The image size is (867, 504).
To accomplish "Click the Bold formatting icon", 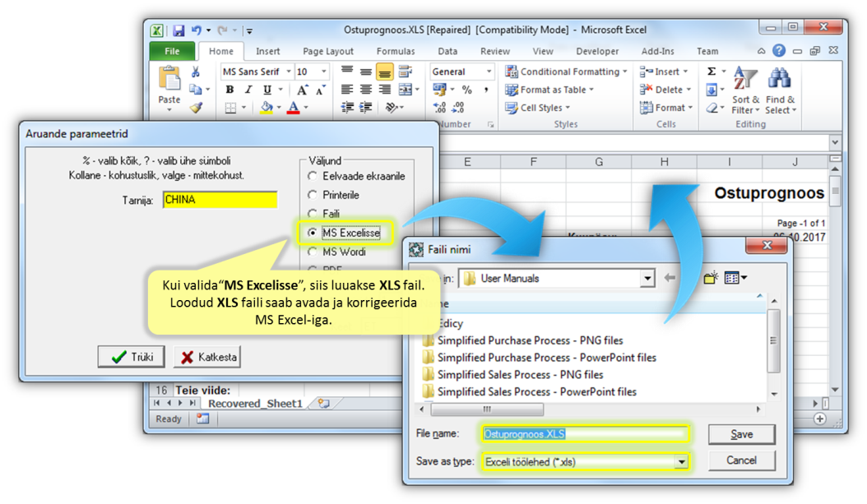I will [x=229, y=90].
